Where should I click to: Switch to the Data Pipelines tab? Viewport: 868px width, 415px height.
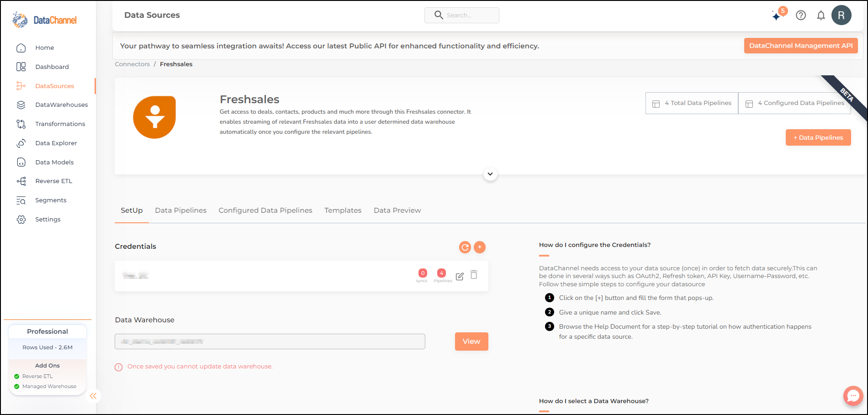click(x=181, y=210)
